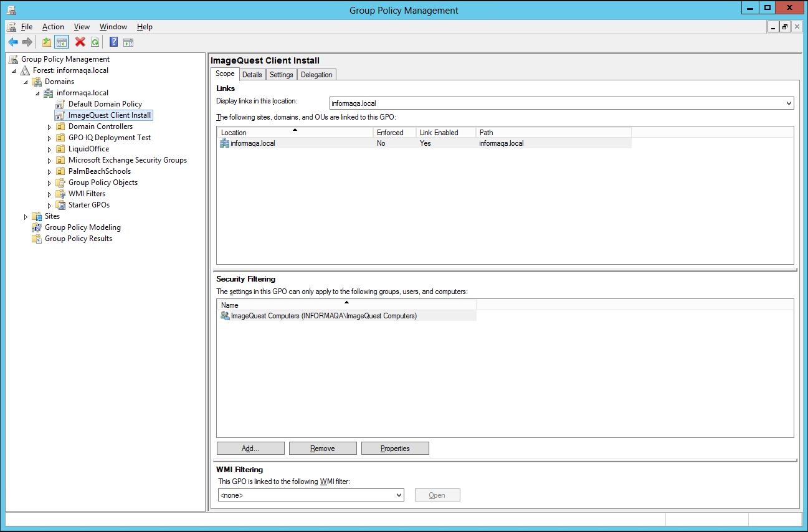Open the Window menu
Image resolution: width=808 pixels, height=532 pixels.
(x=113, y=27)
